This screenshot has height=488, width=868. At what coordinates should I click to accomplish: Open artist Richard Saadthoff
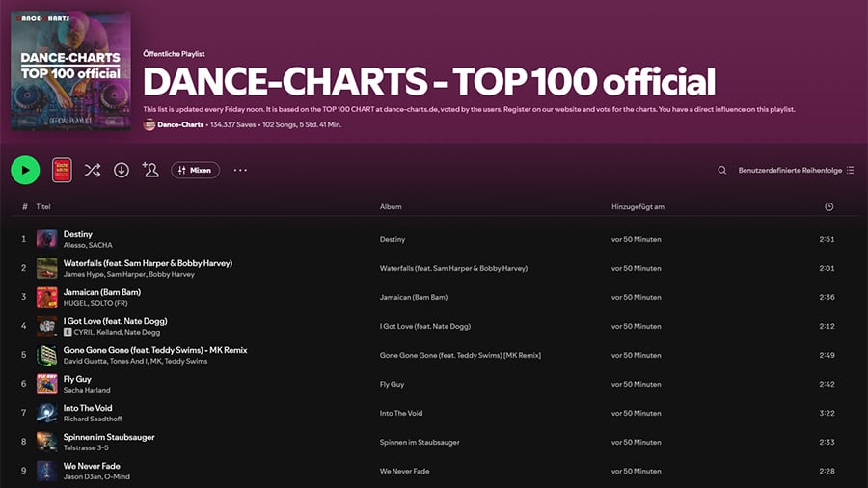93,419
